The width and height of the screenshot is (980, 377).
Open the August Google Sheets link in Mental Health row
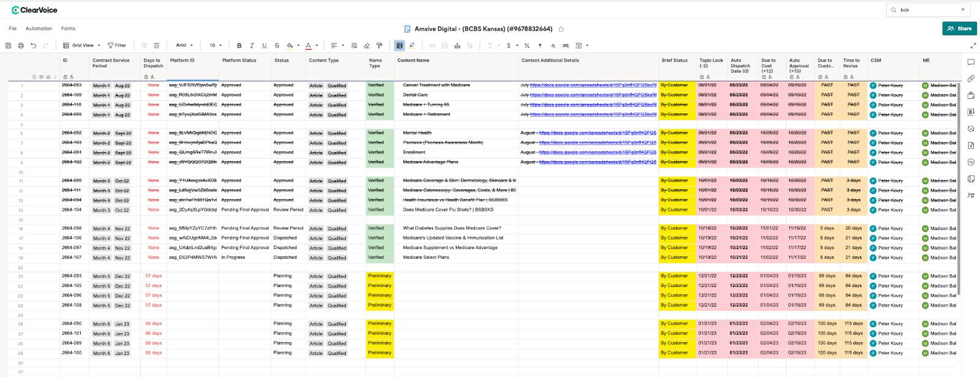click(597, 133)
